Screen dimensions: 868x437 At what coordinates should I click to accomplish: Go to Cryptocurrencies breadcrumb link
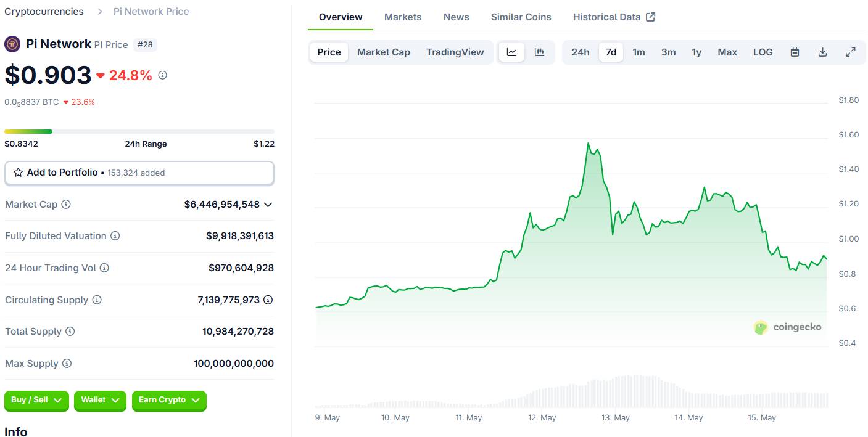[44, 11]
